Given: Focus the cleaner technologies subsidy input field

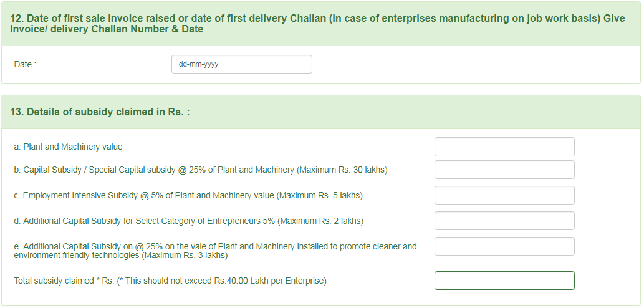Looking at the screenshot, I should [504, 246].
